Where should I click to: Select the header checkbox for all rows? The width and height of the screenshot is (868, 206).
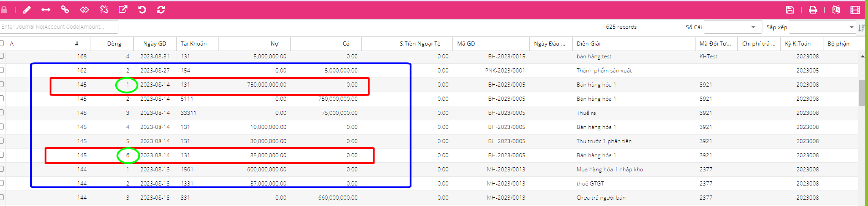(2, 43)
